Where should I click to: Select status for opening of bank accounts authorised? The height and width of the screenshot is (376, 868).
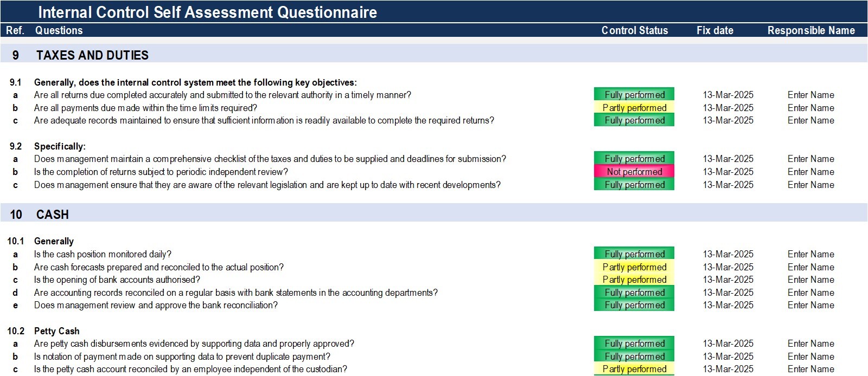pos(634,280)
